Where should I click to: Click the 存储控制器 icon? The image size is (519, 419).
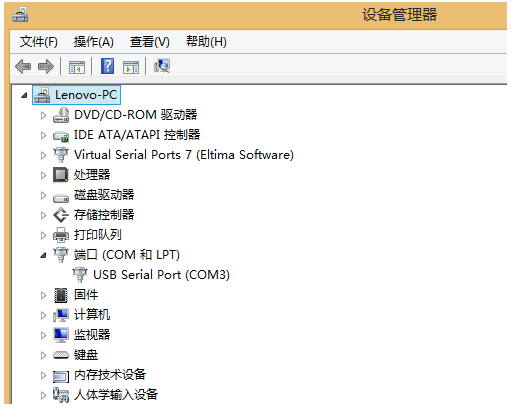click(61, 215)
